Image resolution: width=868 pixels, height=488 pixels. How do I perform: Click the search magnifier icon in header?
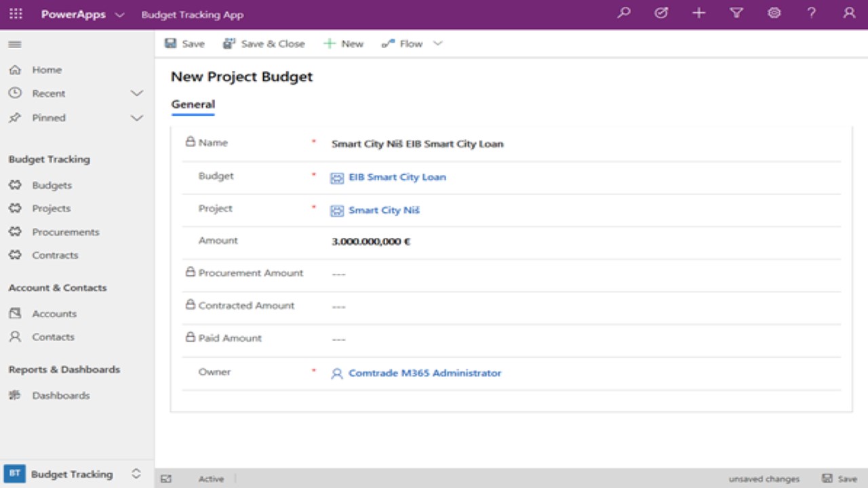624,13
